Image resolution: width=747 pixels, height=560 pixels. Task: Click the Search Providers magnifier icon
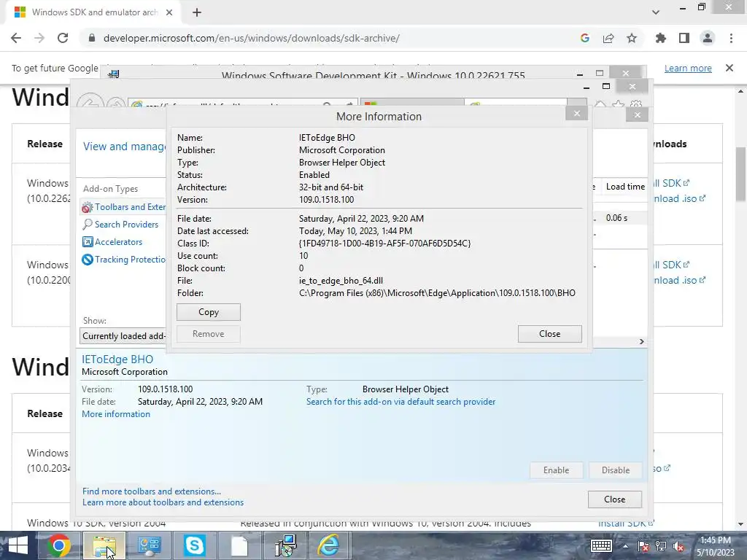pyautogui.click(x=88, y=225)
